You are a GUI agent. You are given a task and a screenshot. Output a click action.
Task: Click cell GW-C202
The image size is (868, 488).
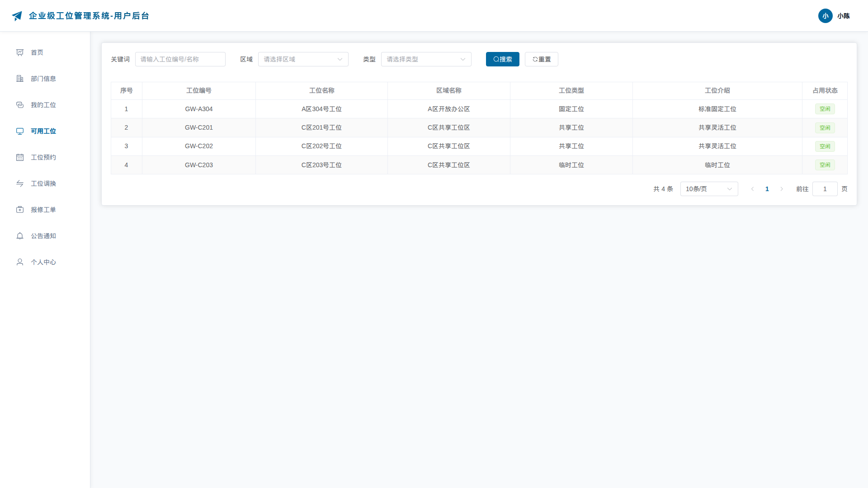[199, 146]
